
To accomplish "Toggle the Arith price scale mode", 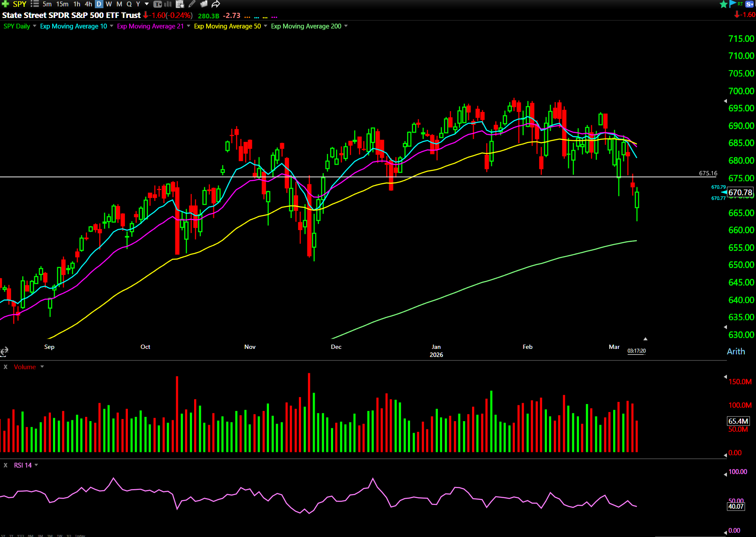I will pyautogui.click(x=735, y=351).
